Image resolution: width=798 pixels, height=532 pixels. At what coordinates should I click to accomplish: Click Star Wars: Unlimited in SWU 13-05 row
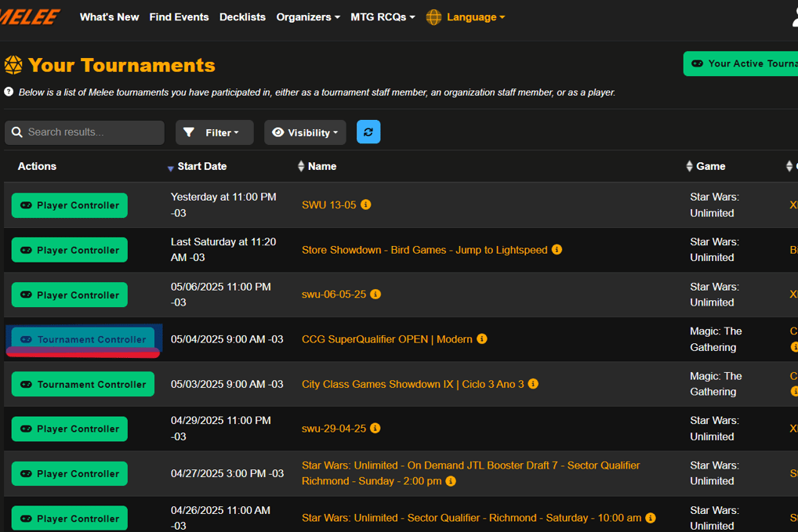click(715, 205)
